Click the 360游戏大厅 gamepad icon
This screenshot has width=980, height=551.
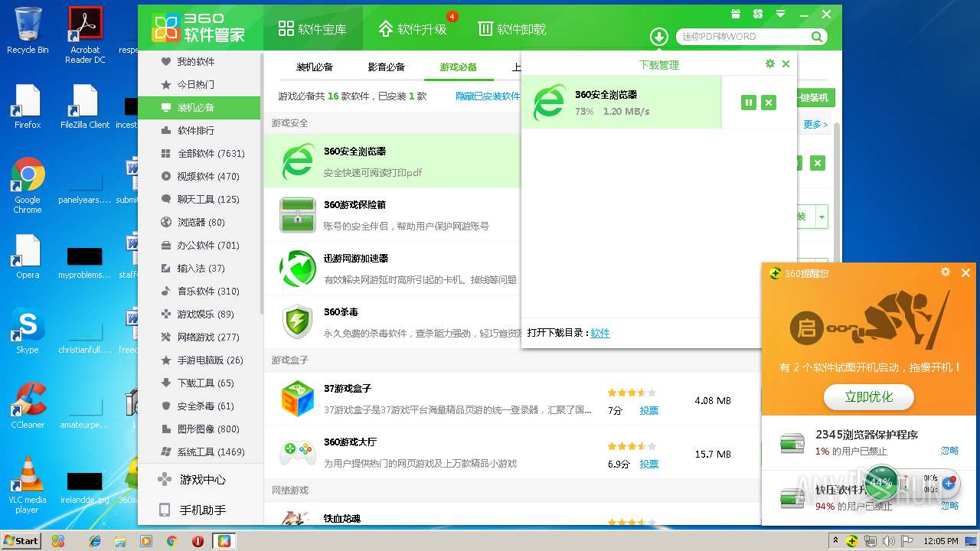pyautogui.click(x=297, y=452)
